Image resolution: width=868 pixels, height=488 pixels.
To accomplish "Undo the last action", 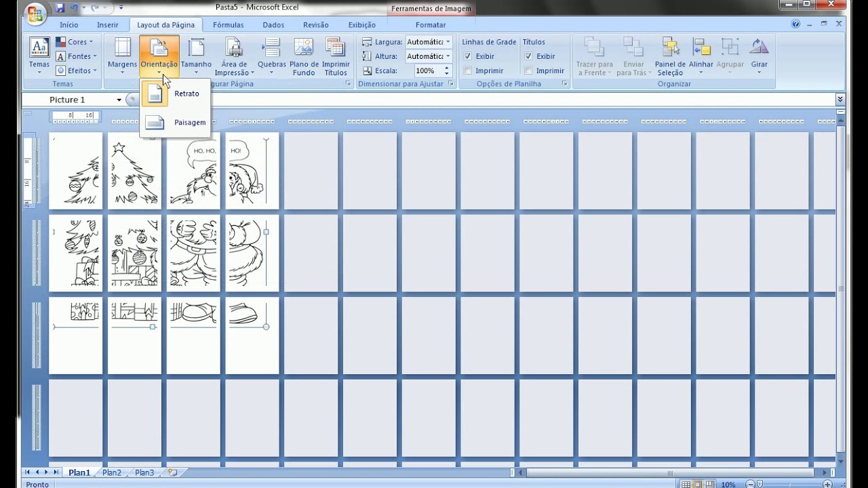I will (75, 8).
